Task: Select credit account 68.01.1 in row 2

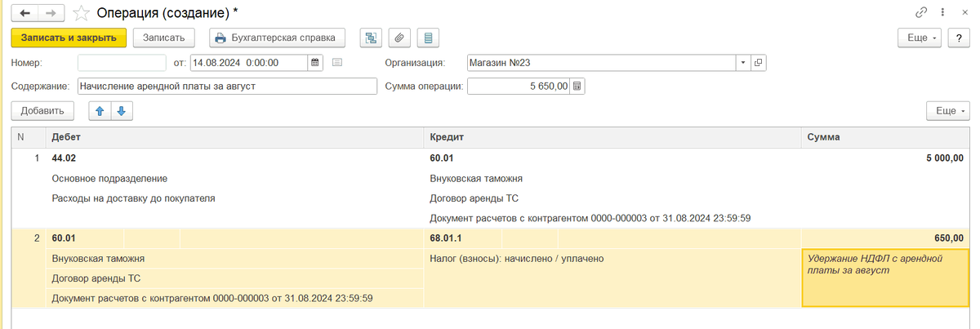Action: pos(445,238)
